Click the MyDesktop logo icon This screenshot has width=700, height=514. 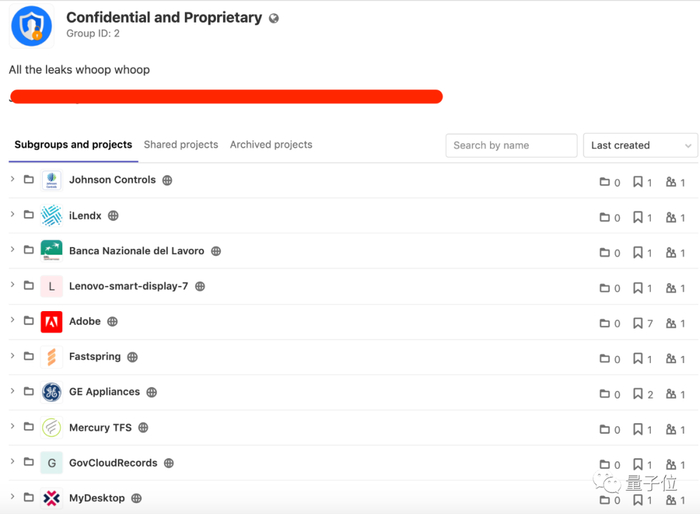click(52, 498)
